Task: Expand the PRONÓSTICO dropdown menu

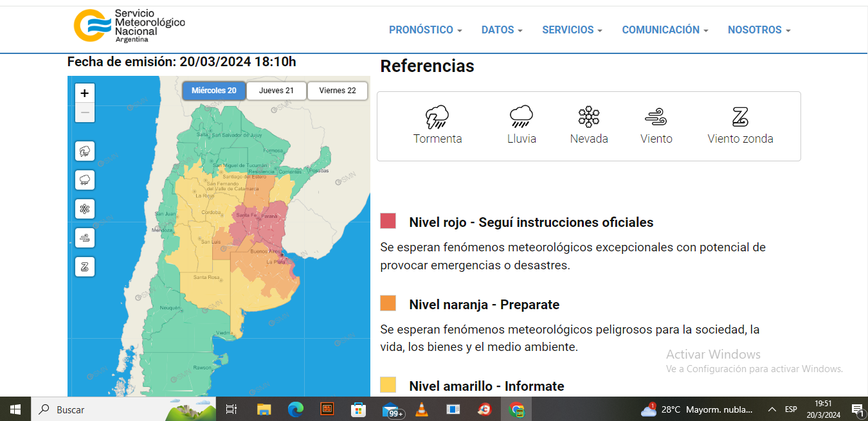Action: [425, 30]
